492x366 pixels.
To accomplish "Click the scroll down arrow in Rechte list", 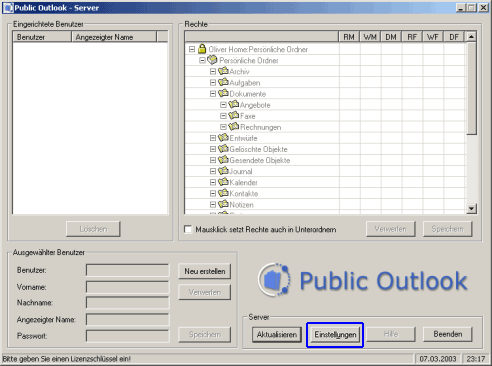I will [x=471, y=209].
